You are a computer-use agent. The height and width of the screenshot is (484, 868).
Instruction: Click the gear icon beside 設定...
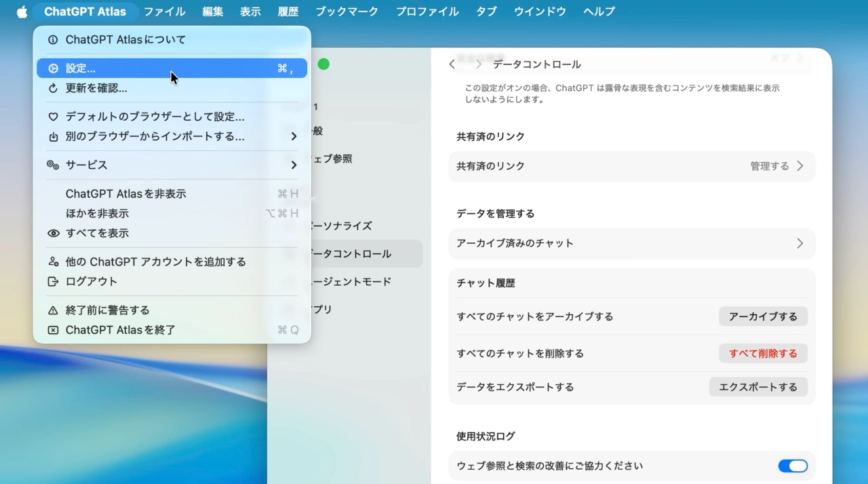[53, 69]
